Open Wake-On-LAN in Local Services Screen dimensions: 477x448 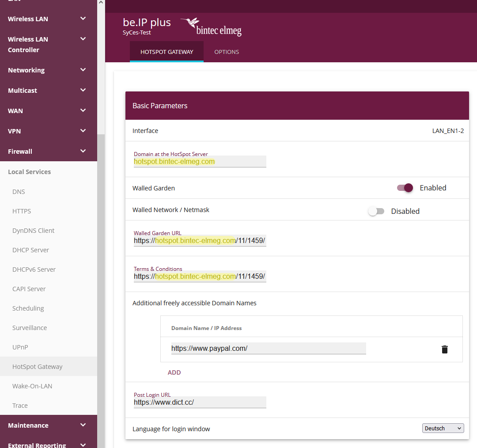click(x=32, y=386)
